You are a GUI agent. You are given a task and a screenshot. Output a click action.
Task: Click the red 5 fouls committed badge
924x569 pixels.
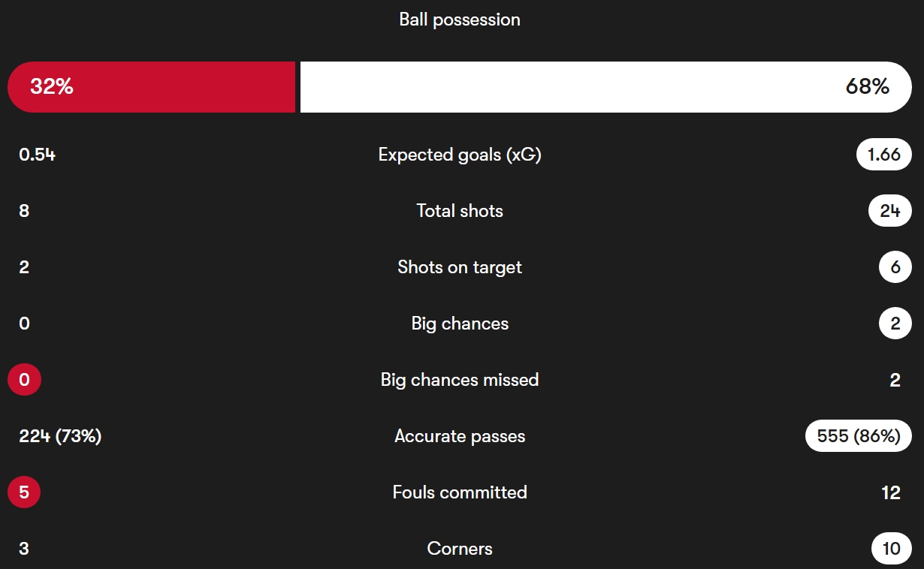[24, 492]
